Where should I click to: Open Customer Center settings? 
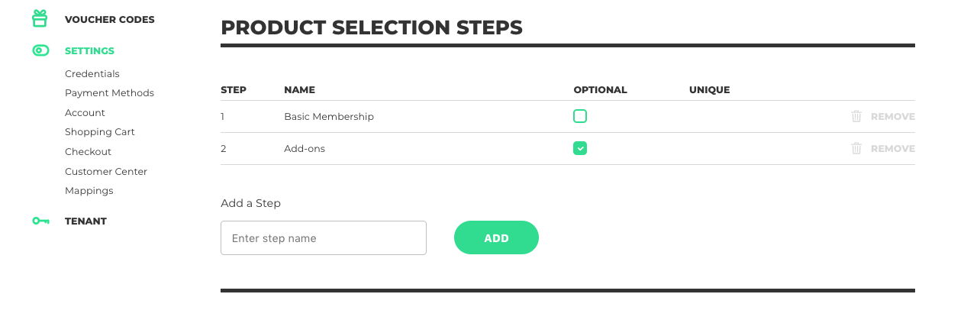click(106, 172)
